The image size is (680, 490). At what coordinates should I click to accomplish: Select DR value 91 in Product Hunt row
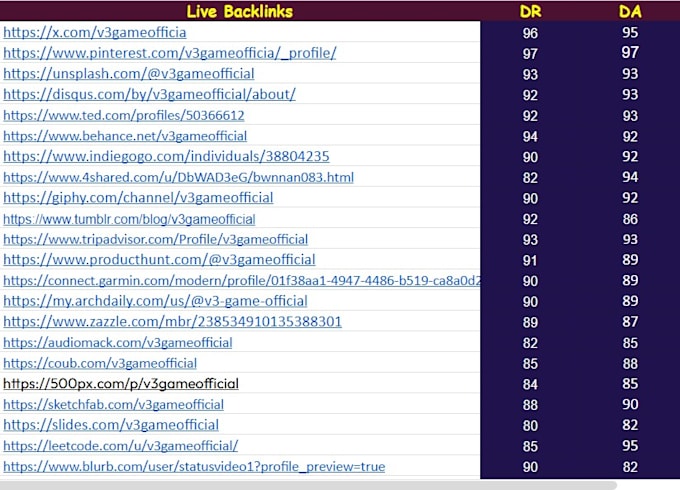530,261
